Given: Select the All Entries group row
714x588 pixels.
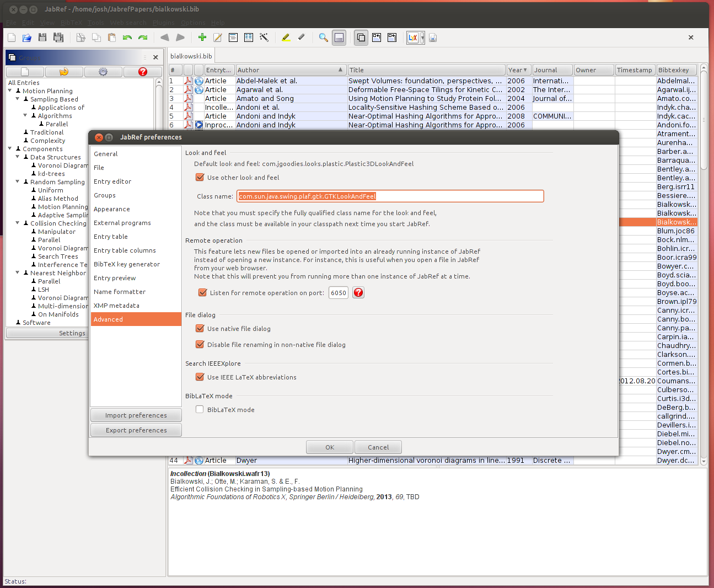Looking at the screenshot, I should click(24, 82).
